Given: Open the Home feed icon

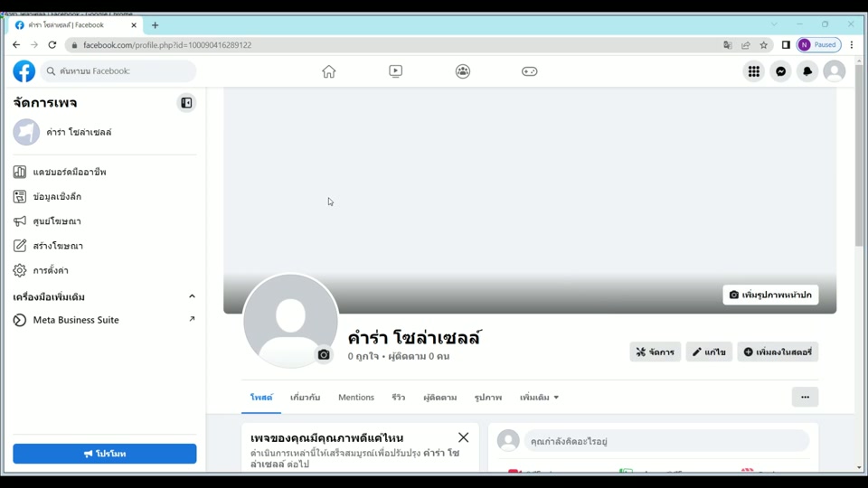Looking at the screenshot, I should 329,71.
